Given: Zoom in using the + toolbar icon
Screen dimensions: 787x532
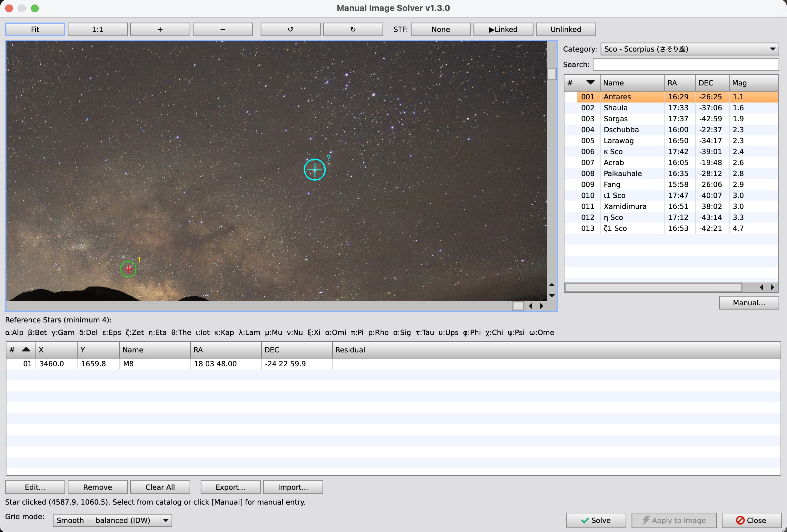Looking at the screenshot, I should 160,29.
